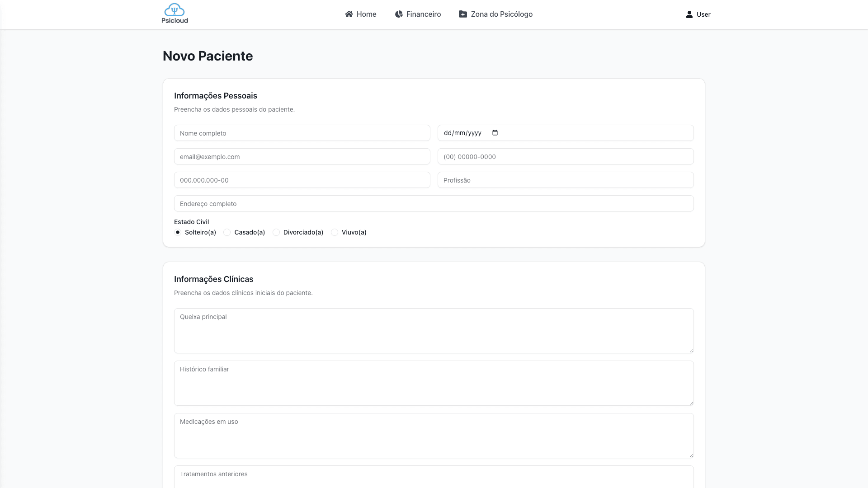Image resolution: width=868 pixels, height=488 pixels.
Task: Click the Home house icon
Action: [x=349, y=14]
